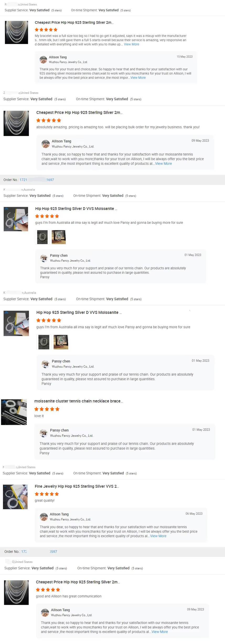Click Allison Tang's avatar below "absolutely amazing" review

pos(46,144)
